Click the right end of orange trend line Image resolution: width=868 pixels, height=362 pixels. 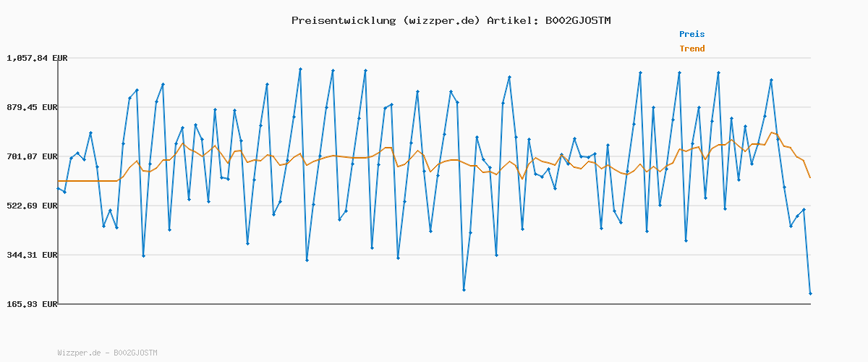(x=810, y=177)
